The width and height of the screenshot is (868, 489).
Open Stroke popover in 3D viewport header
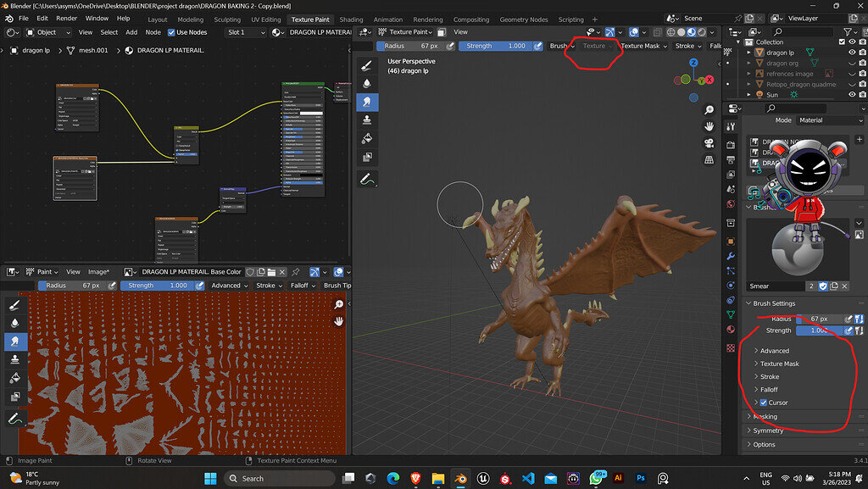tap(687, 46)
